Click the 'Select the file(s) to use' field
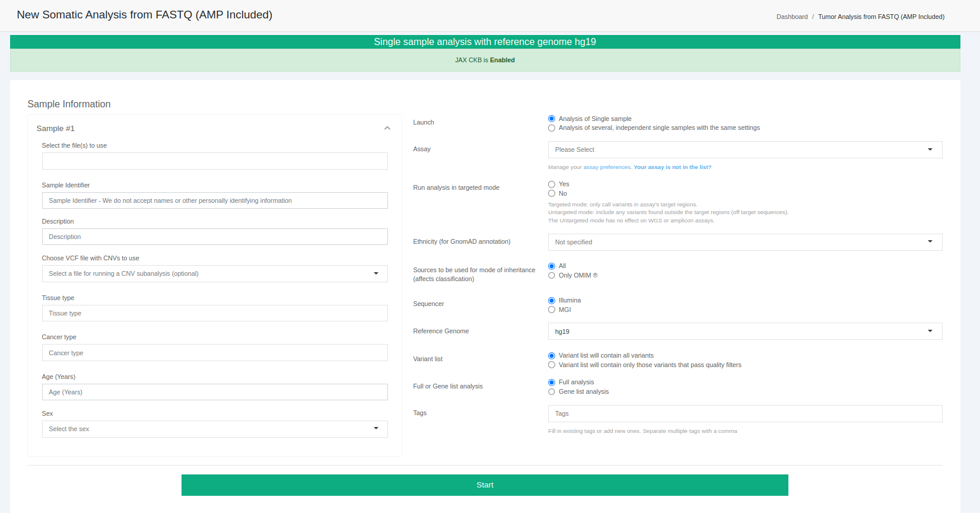This screenshot has height=513, width=980. click(214, 161)
